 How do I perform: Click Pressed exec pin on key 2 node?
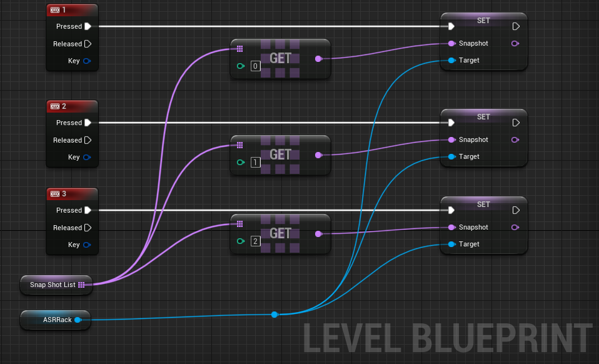tap(88, 123)
